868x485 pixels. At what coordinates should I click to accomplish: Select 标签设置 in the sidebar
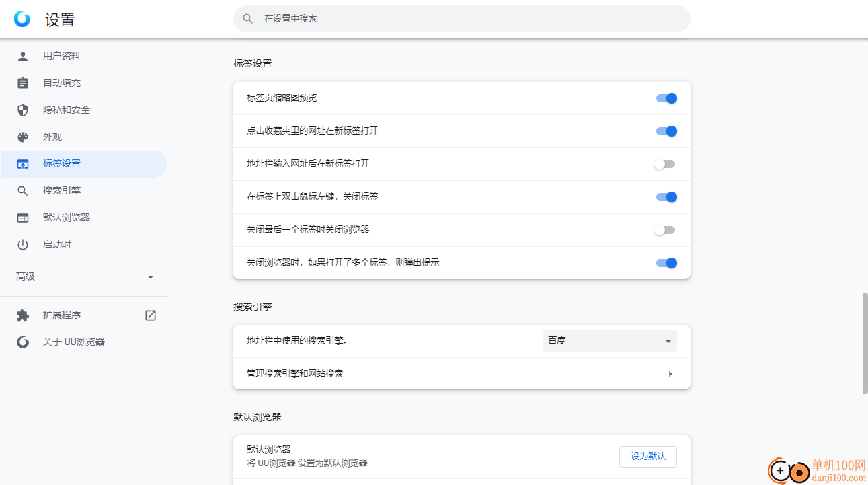(83, 163)
